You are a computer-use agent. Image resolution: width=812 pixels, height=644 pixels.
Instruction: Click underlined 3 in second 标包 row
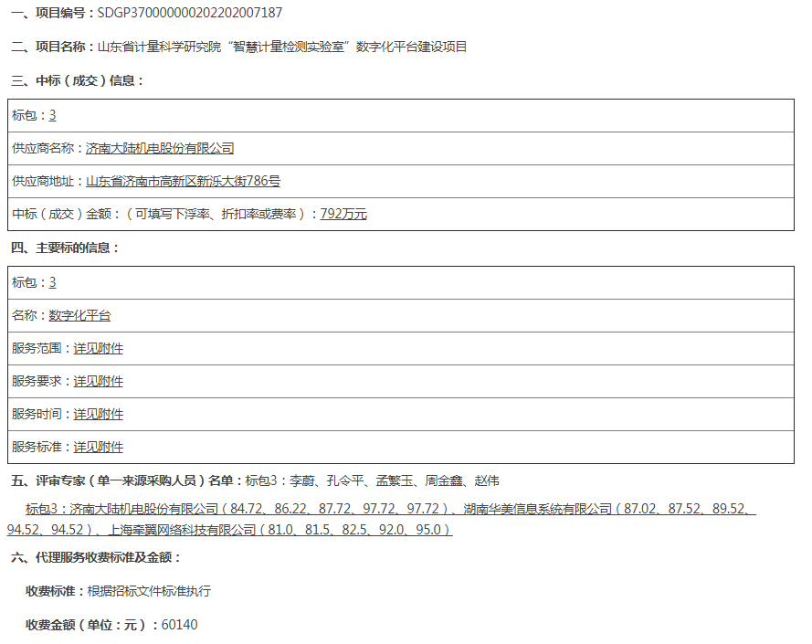tap(52, 282)
